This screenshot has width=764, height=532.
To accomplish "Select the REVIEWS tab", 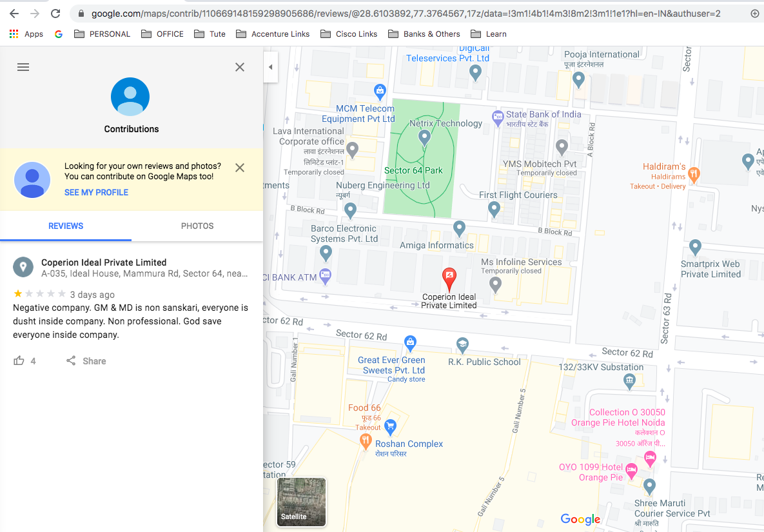I will (x=66, y=226).
